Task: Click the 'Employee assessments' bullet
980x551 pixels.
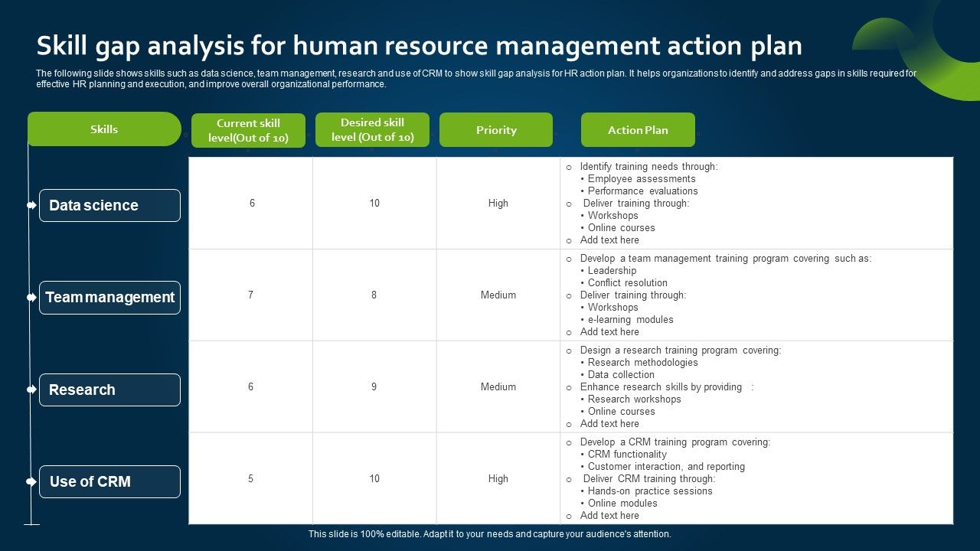Action: 642,178
